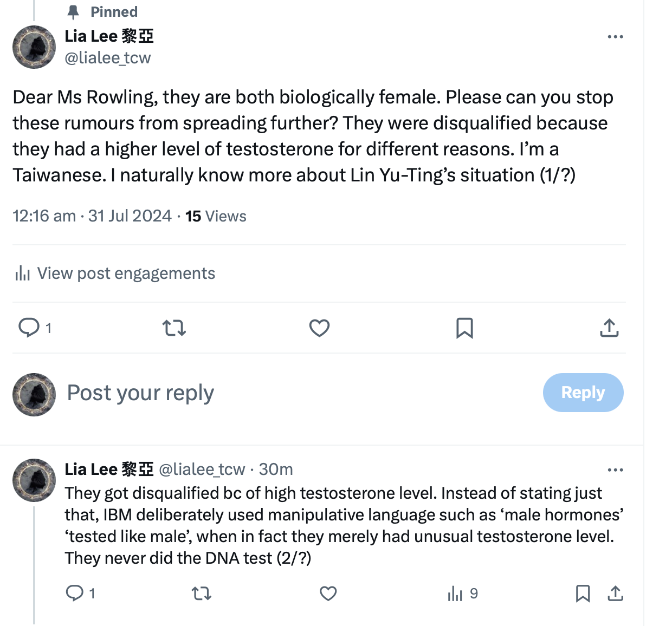Screen dimensions: 672x626
Task: Click Lia Lee avatar on the second post
Action: tap(34, 480)
